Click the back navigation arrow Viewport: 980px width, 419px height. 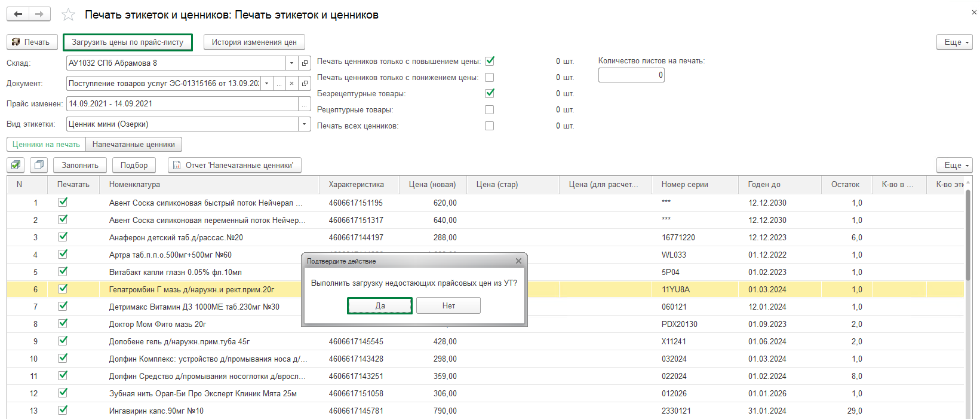click(x=18, y=14)
